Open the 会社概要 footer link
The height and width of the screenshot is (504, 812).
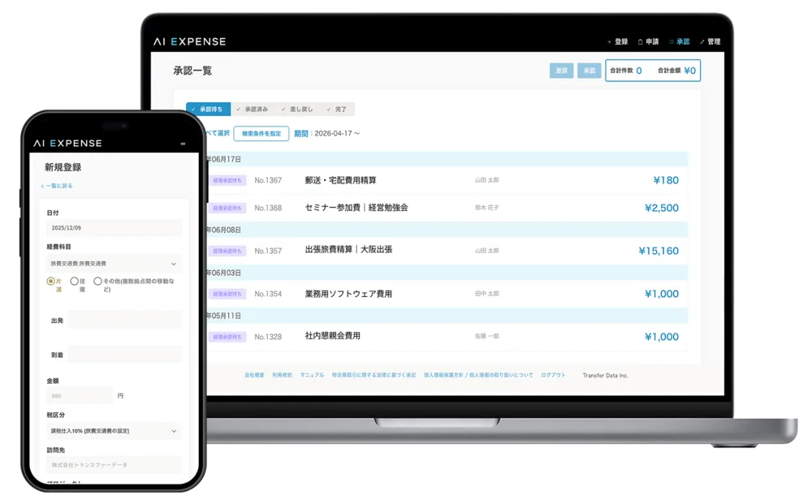click(x=254, y=375)
